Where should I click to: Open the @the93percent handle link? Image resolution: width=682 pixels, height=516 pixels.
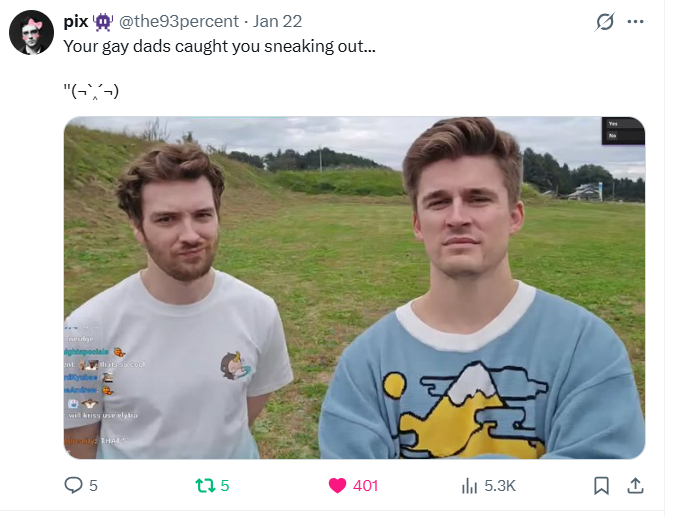(x=178, y=21)
